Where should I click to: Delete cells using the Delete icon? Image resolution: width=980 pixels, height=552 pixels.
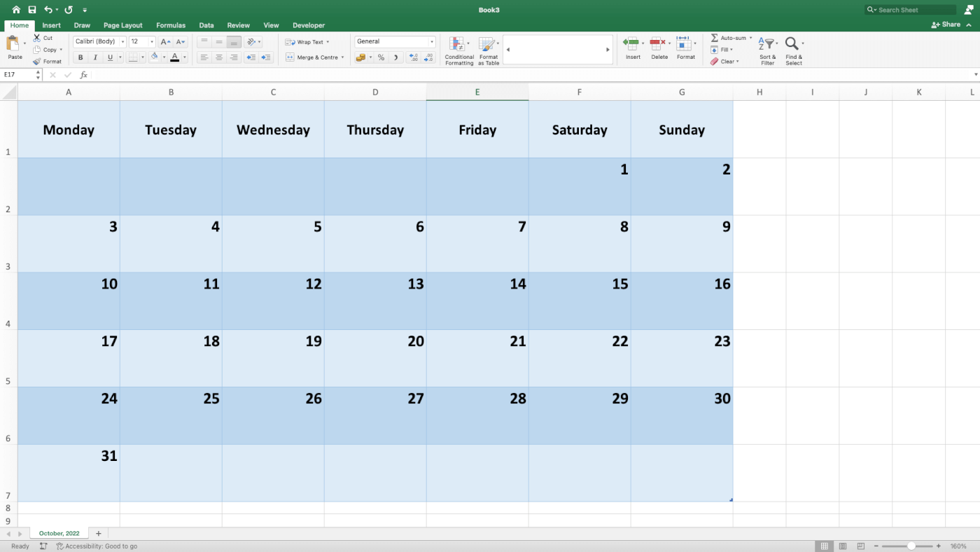point(659,46)
